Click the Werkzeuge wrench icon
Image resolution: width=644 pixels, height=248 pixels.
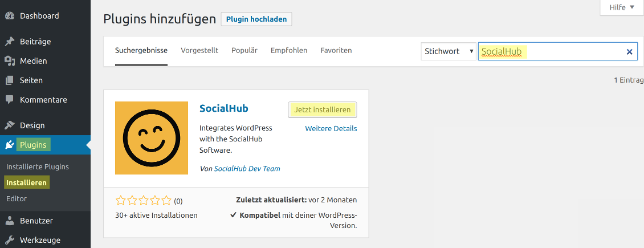(10, 240)
